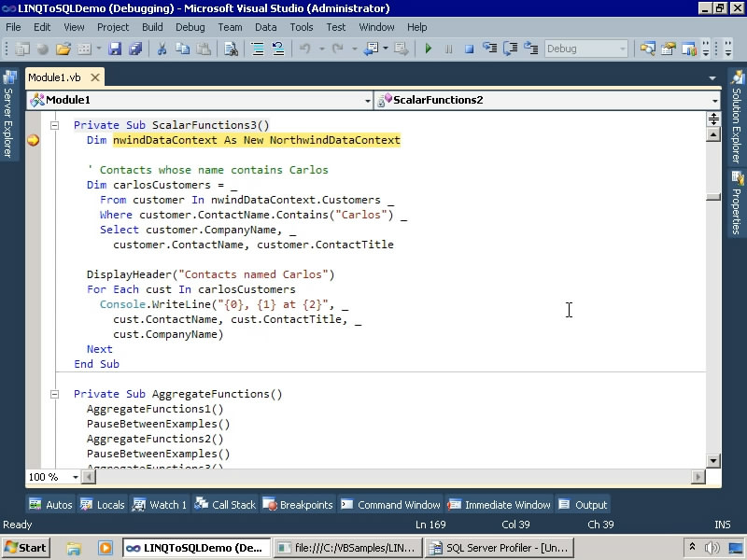Collapse the ScalarFunctions3 sub outline
747x560 pixels.
[x=55, y=125]
